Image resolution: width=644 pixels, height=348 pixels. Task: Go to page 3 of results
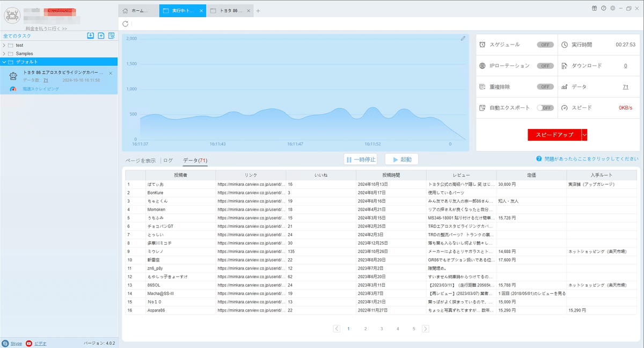tap(382, 329)
